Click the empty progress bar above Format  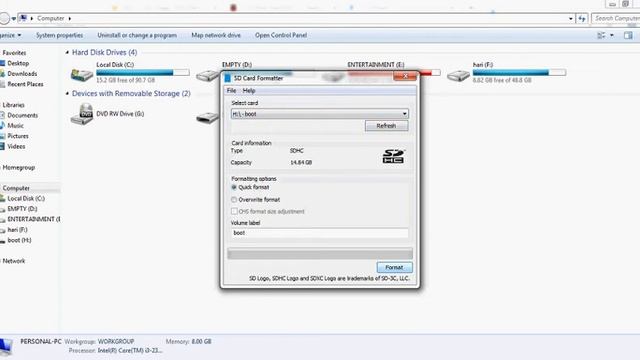tap(320, 254)
